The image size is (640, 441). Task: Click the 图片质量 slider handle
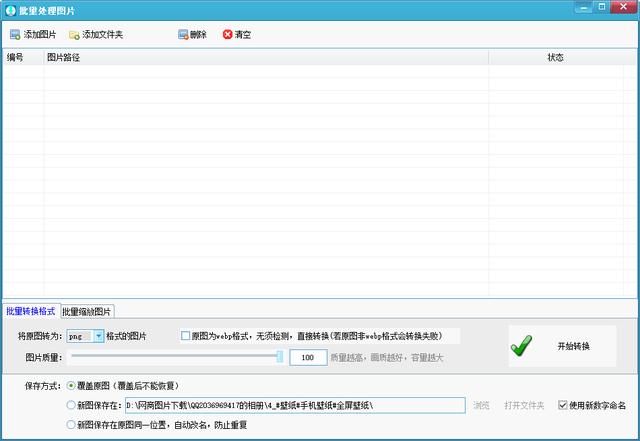pyautogui.click(x=280, y=356)
